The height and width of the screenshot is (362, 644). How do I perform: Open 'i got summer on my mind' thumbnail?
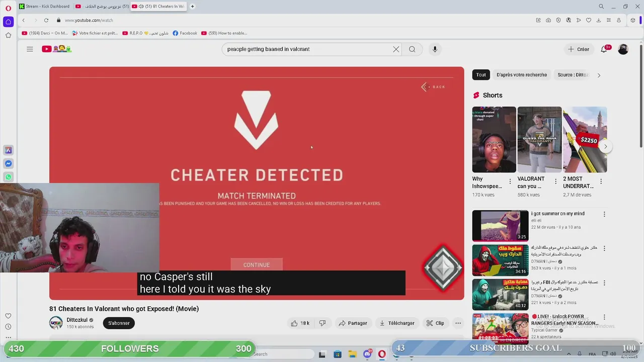point(500,226)
